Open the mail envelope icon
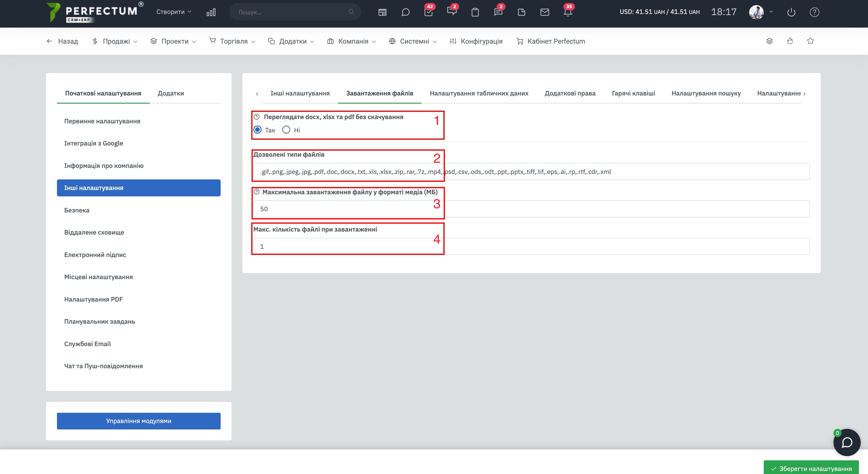The height and width of the screenshot is (474, 868). point(545,12)
